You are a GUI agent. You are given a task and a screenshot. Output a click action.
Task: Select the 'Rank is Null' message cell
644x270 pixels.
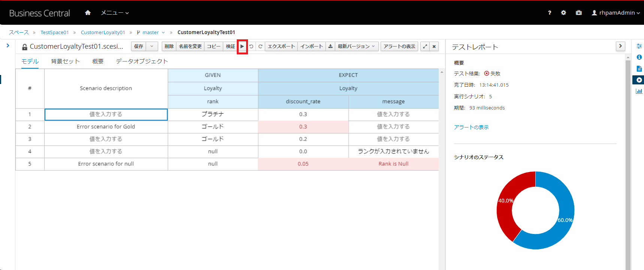[x=393, y=164]
